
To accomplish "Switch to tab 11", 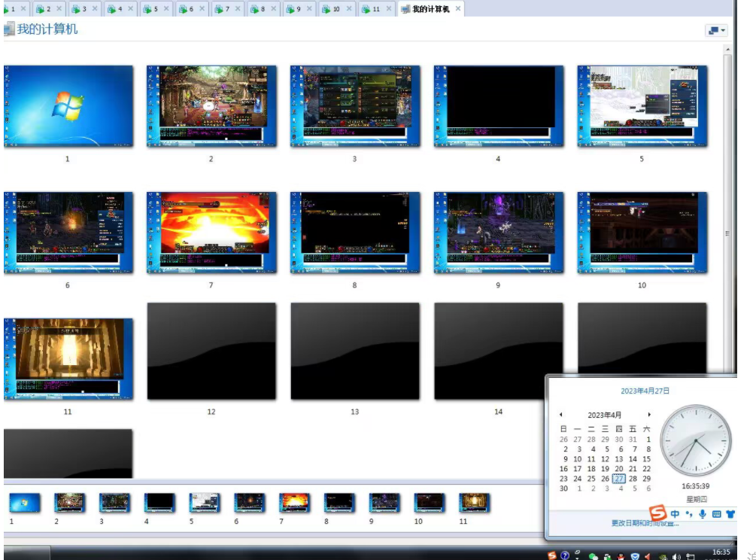I will point(375,9).
